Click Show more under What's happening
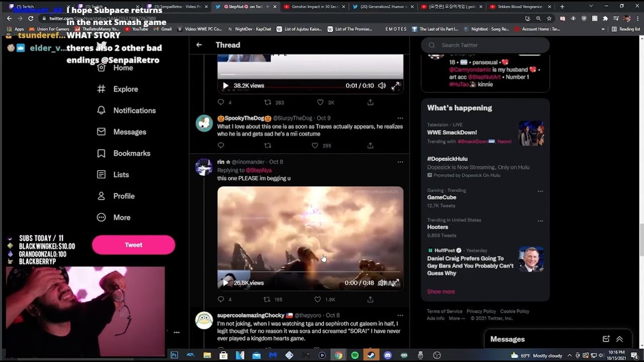 (441, 292)
